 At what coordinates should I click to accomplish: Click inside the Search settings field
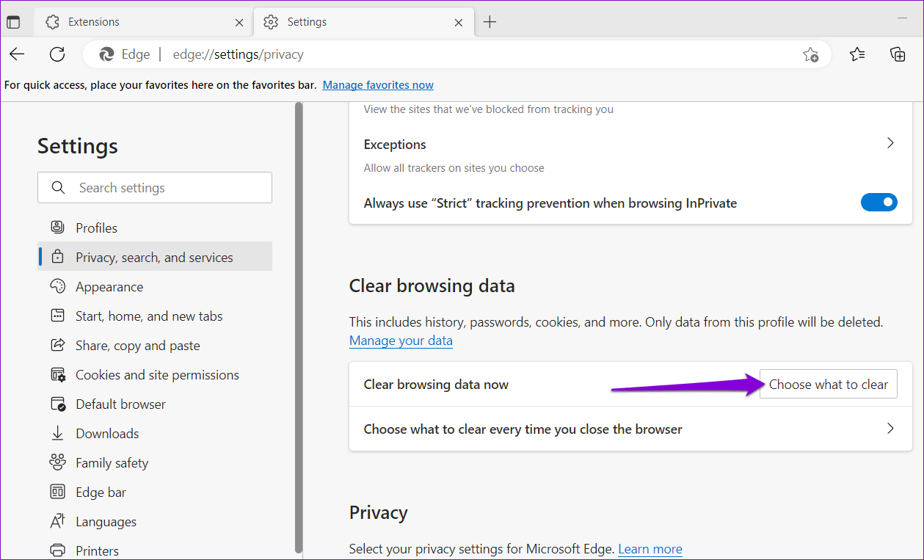(x=154, y=187)
